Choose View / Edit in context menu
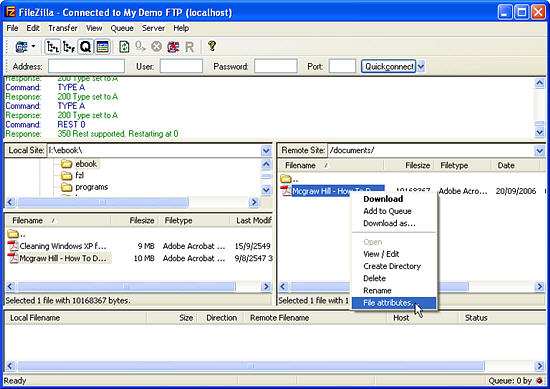The image size is (550, 389). click(394, 254)
